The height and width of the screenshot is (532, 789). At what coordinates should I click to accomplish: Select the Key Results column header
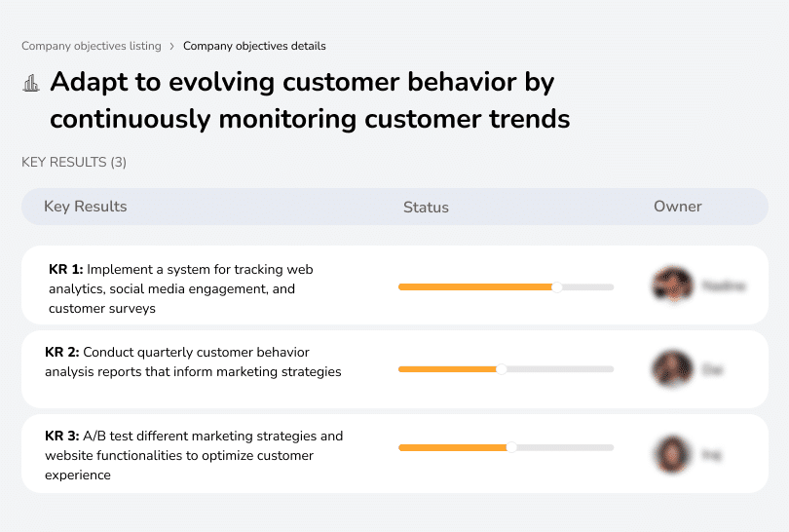86,207
